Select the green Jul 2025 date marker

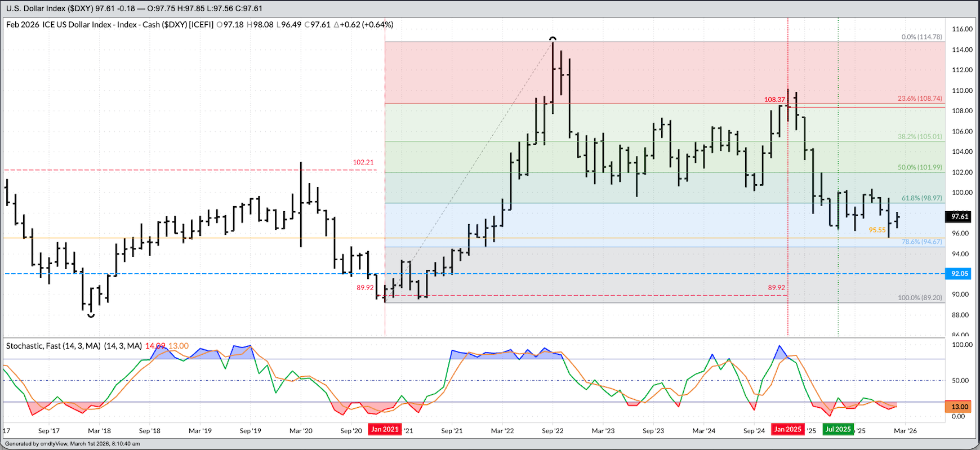click(x=838, y=430)
